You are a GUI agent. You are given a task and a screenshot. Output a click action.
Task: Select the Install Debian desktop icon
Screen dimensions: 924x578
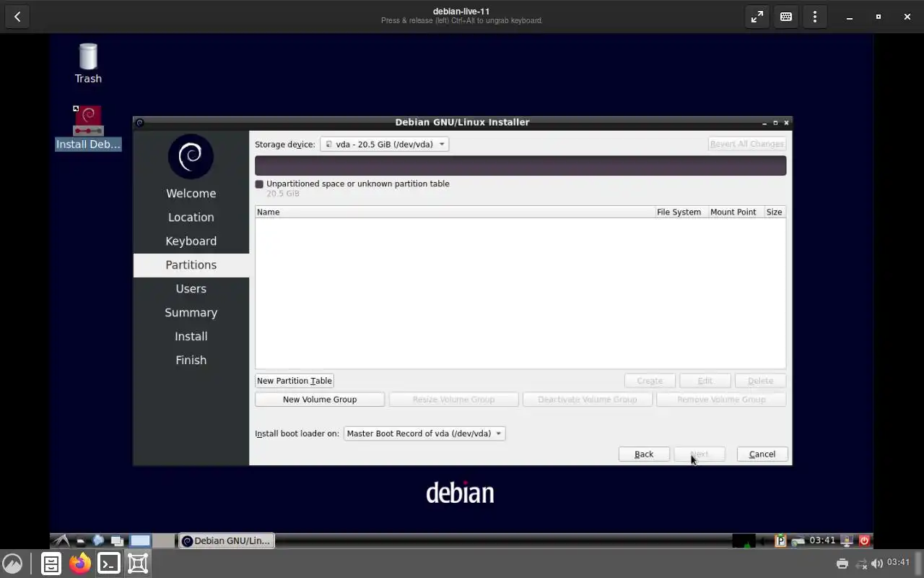88,128
